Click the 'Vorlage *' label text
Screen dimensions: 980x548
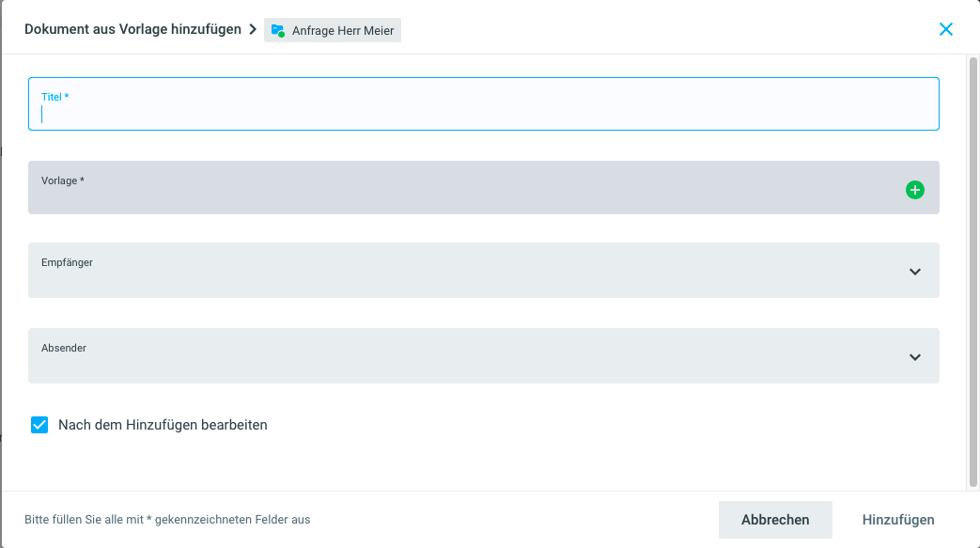coord(63,180)
